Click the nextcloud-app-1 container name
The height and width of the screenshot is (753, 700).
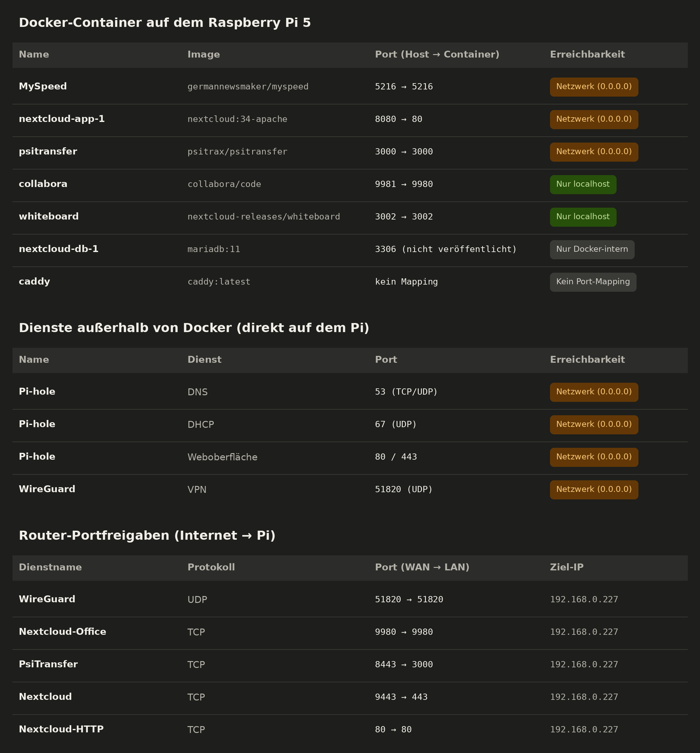tap(62, 119)
